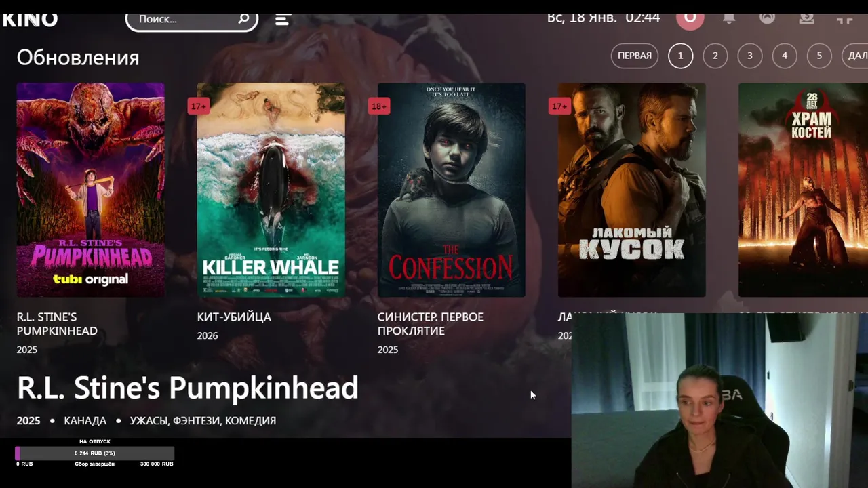Open the hamburger menu icon
Screen dimensions: 868x488
283,19
